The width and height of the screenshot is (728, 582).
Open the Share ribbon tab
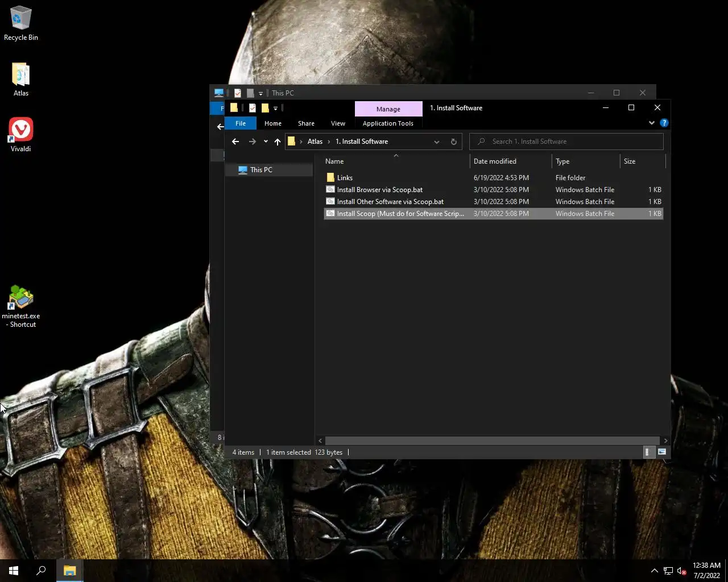tap(306, 123)
